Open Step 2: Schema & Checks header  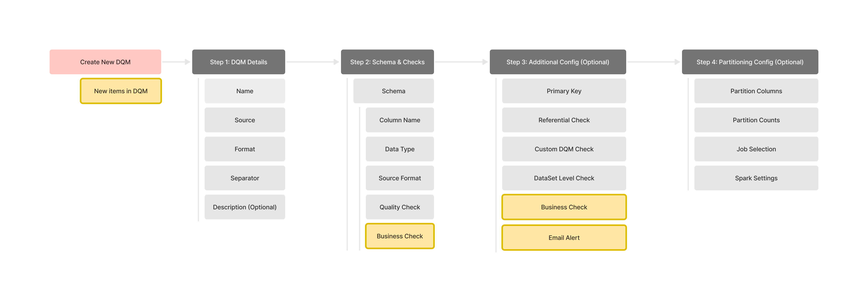(x=387, y=62)
